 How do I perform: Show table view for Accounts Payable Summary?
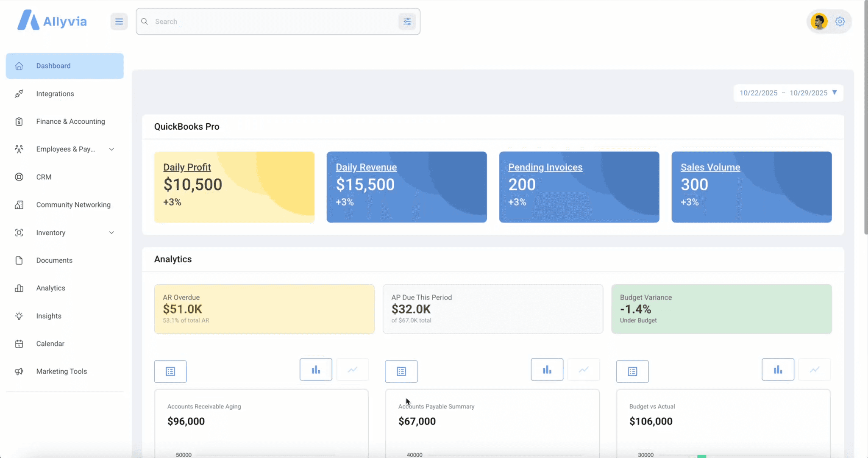coord(401,372)
